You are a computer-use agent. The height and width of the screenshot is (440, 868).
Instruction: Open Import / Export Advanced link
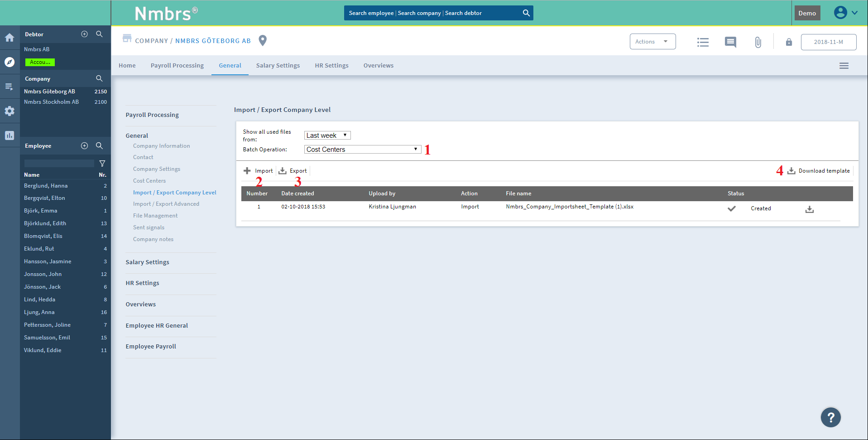(x=166, y=204)
